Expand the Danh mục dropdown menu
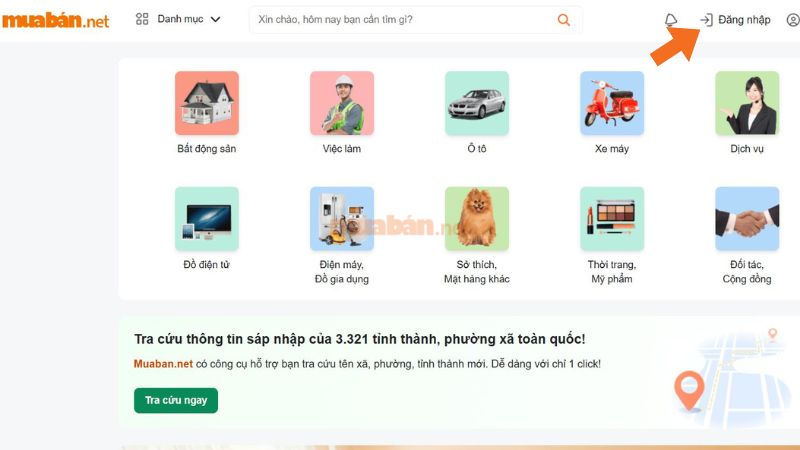Screen dimensions: 800x450 click(178, 19)
